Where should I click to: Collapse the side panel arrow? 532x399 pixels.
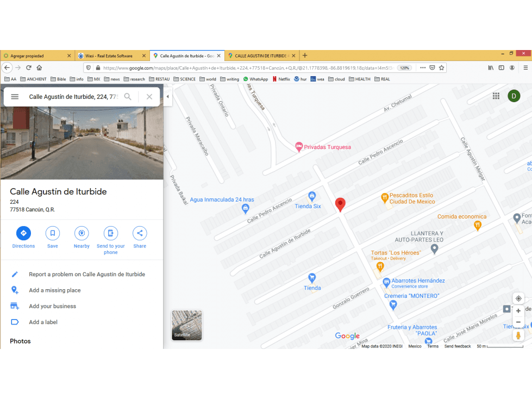tap(167, 97)
